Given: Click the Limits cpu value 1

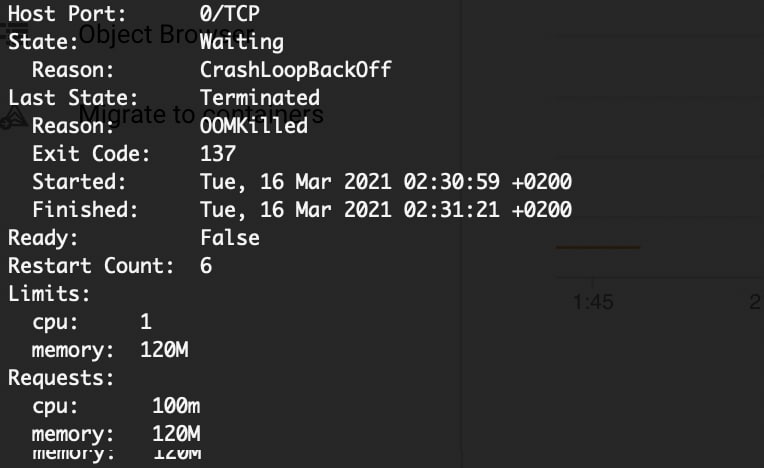Looking at the screenshot, I should 146,322.
